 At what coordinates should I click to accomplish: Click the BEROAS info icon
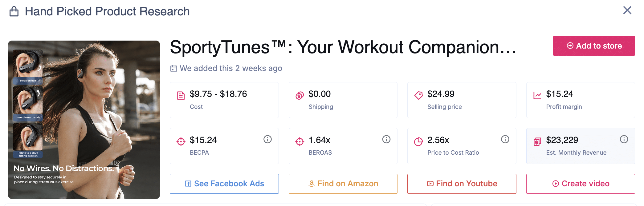pos(386,139)
